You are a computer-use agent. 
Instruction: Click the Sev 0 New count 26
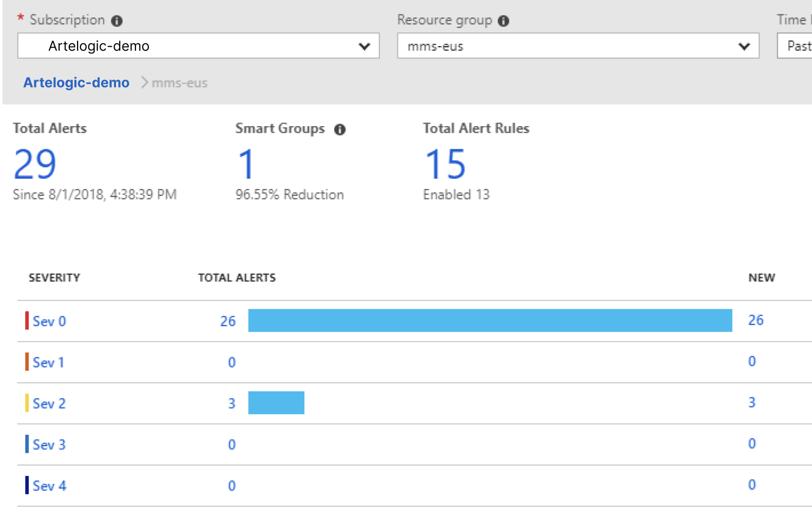(x=756, y=320)
